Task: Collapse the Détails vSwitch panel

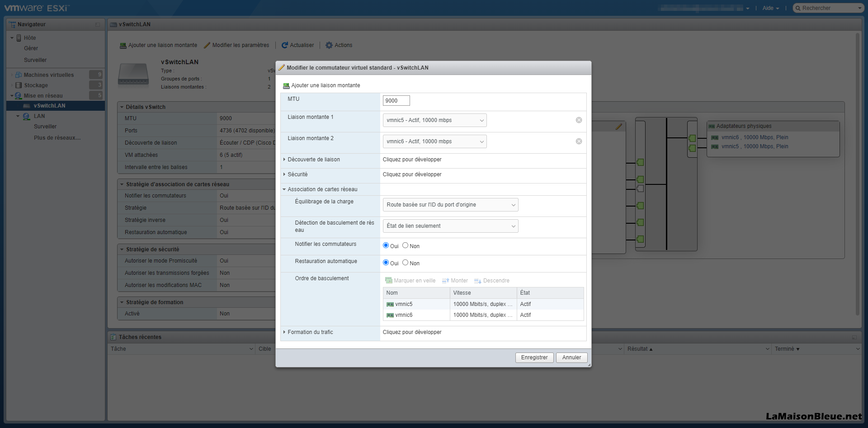Action: tap(122, 107)
